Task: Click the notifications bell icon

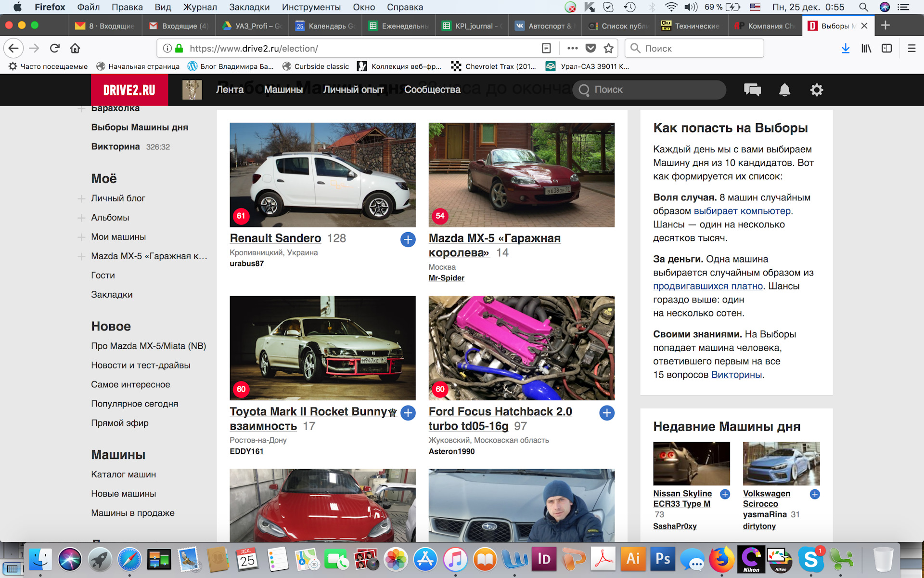Action: tap(784, 90)
